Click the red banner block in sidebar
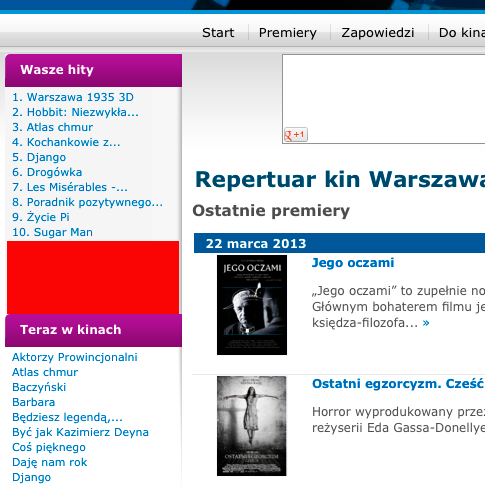485x486 pixels. (x=93, y=277)
